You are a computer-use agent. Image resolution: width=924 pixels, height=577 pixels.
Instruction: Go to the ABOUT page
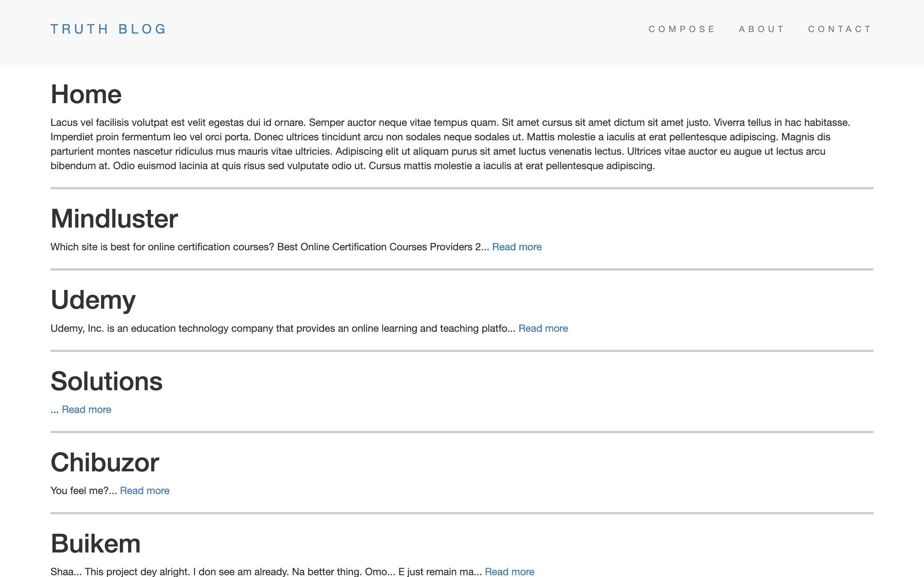(762, 29)
